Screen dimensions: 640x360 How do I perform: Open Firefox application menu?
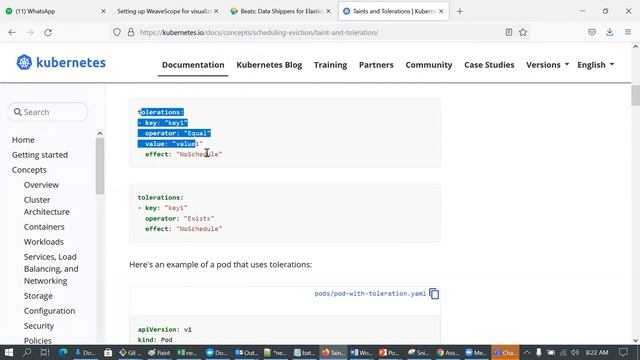[x=628, y=32]
